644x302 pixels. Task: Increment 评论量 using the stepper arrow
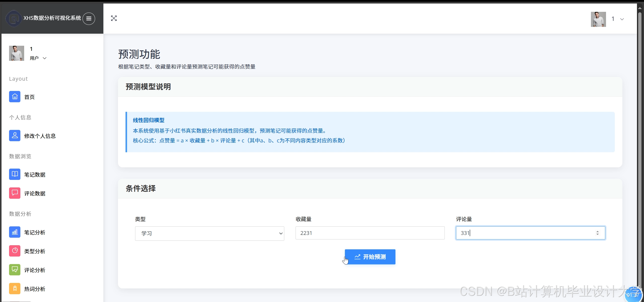click(x=598, y=231)
